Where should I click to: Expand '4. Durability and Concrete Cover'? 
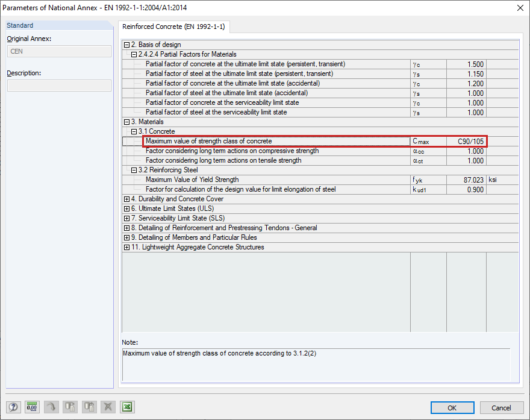[x=126, y=199]
